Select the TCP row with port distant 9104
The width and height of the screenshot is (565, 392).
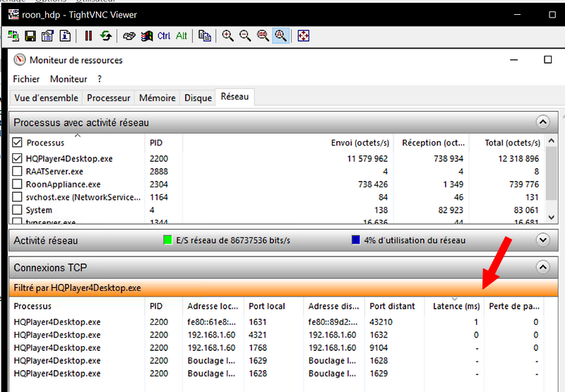[x=276, y=348]
